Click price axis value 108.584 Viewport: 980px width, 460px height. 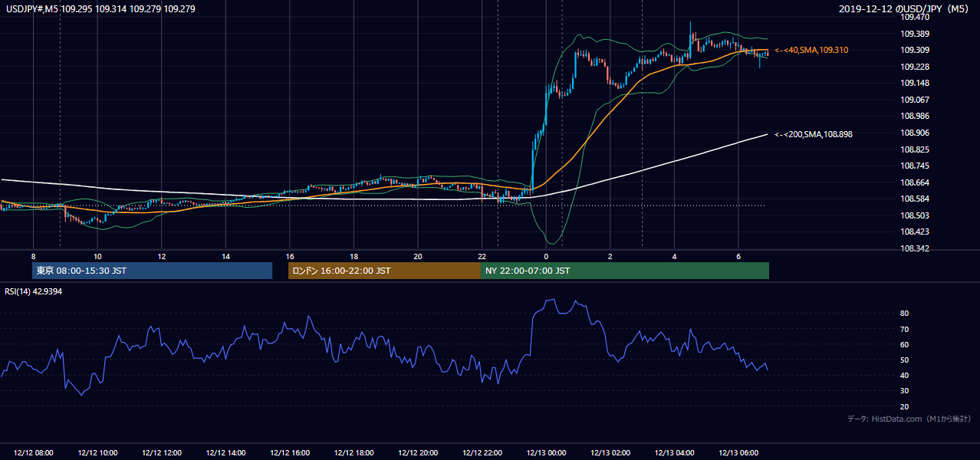(x=915, y=199)
